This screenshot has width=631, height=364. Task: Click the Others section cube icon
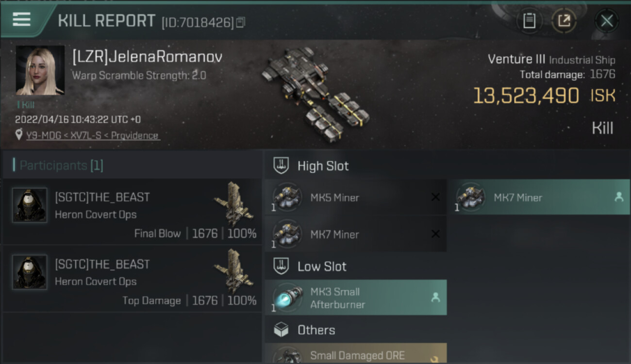pyautogui.click(x=281, y=330)
